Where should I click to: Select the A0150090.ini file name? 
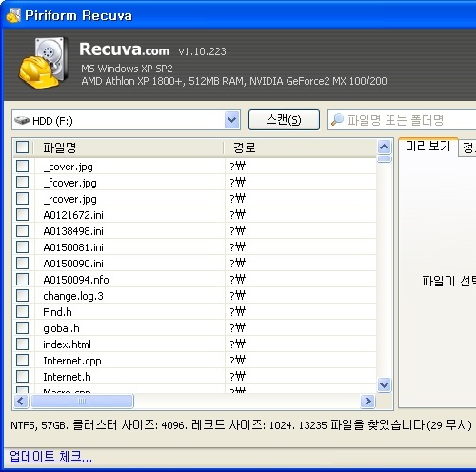(x=73, y=264)
